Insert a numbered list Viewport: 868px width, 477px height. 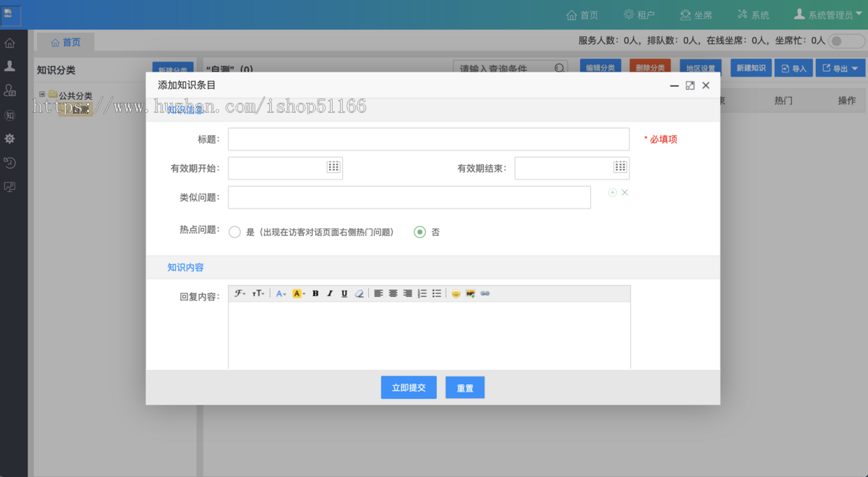pyautogui.click(x=422, y=293)
